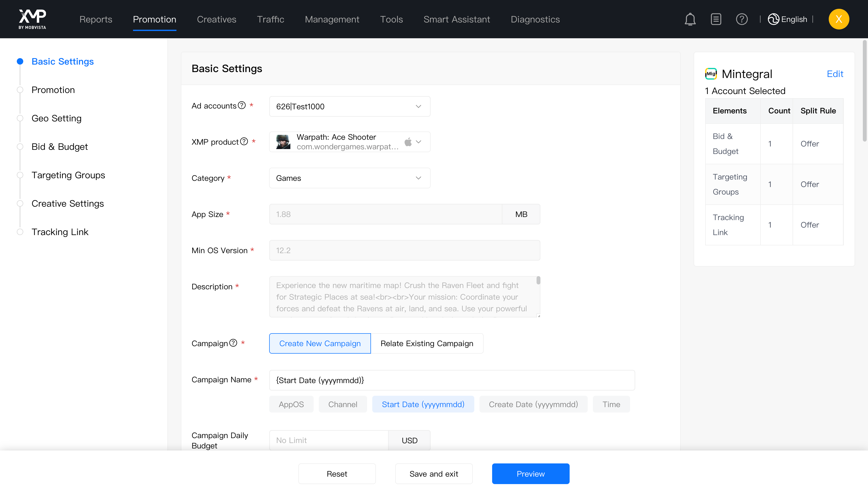This screenshot has width=868, height=497.
Task: Click the XMP by Mobvista logo
Action: point(32,19)
